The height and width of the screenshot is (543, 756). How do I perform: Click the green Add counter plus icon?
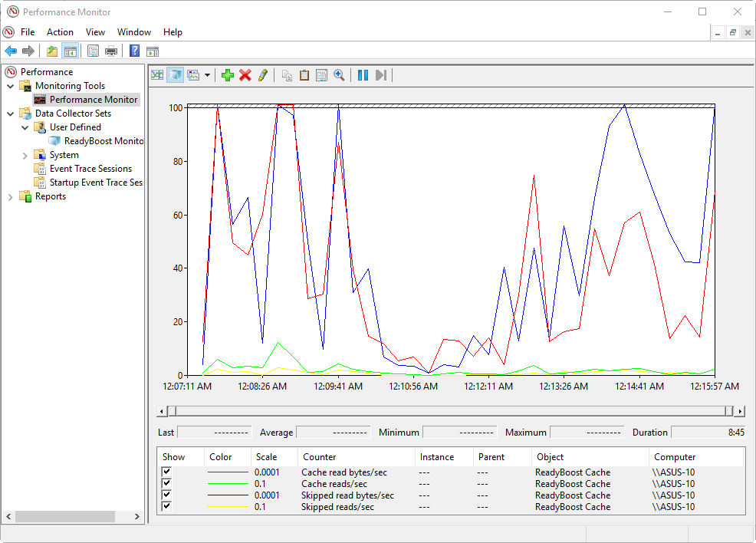pos(227,75)
